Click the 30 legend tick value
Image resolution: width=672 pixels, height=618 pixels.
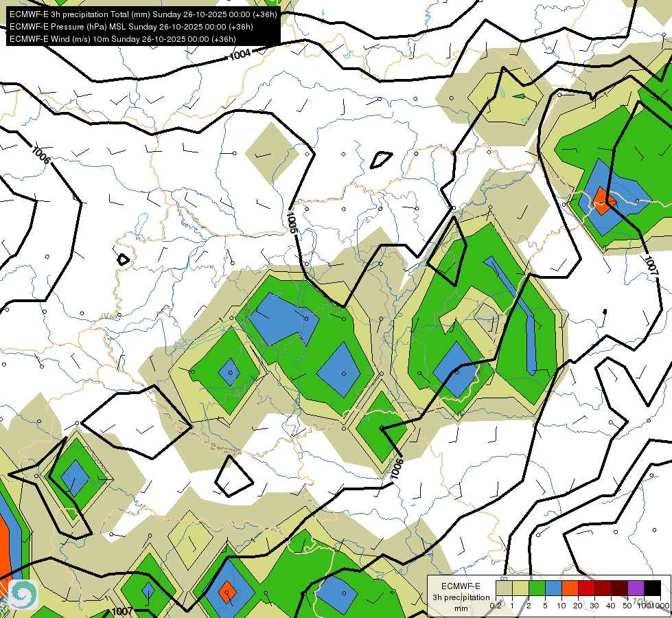[x=594, y=606]
